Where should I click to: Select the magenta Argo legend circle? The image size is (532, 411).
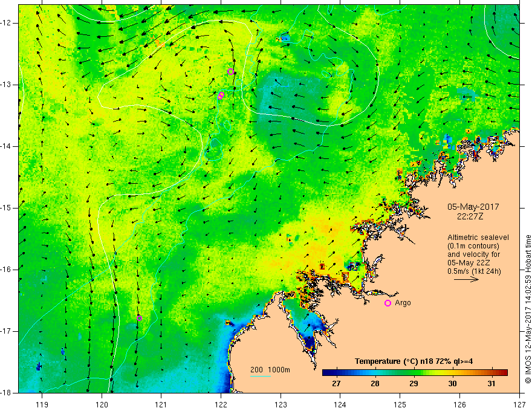[388, 303]
